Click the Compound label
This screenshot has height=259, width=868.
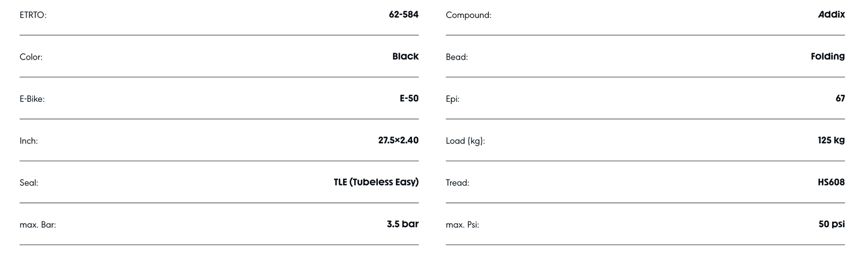click(468, 15)
